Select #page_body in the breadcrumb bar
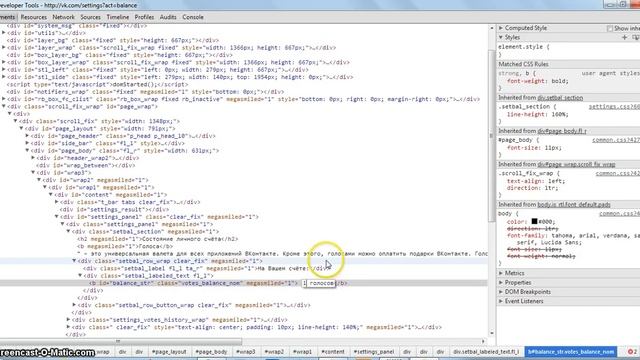Image resolution: width=640 pixels, height=360 pixels. coord(211,351)
